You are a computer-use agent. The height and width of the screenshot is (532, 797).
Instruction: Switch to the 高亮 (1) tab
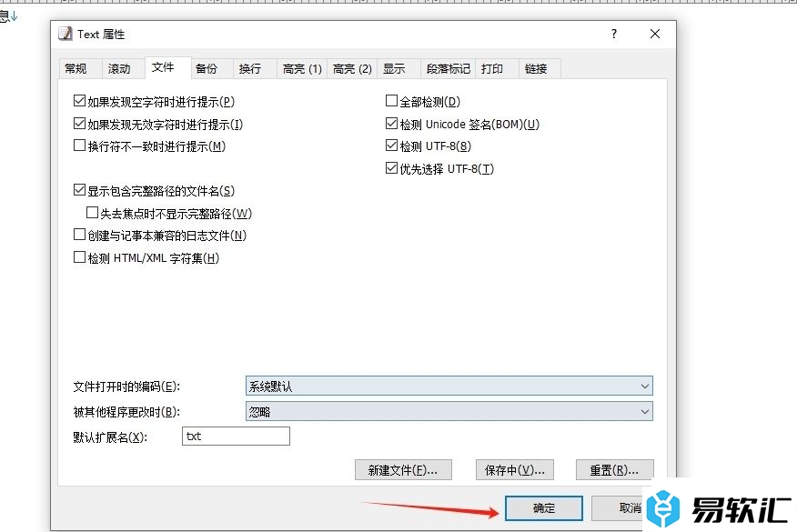point(302,68)
